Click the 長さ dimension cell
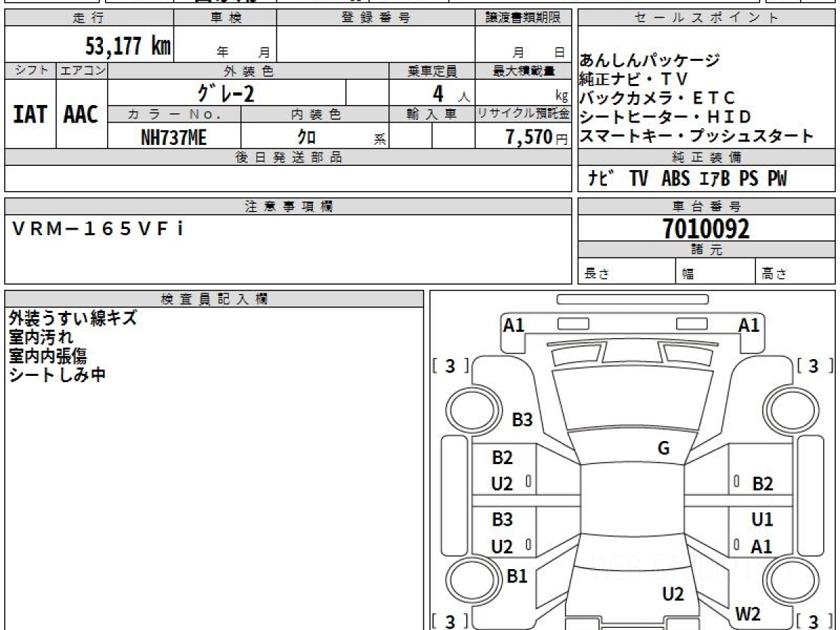 click(626, 272)
